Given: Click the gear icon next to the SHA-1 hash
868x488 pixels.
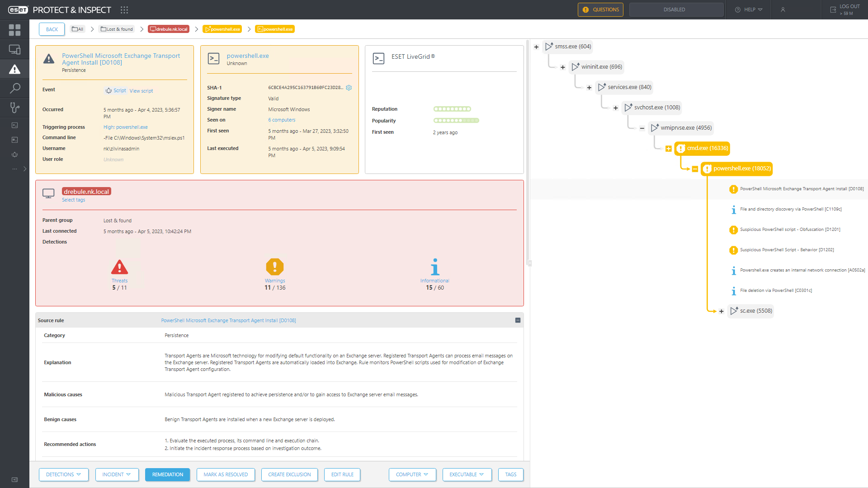Looking at the screenshot, I should [349, 88].
